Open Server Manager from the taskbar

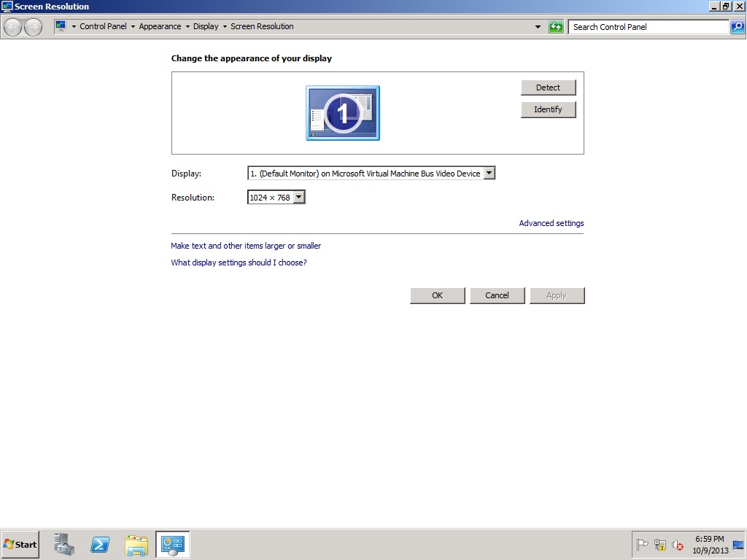point(63,544)
